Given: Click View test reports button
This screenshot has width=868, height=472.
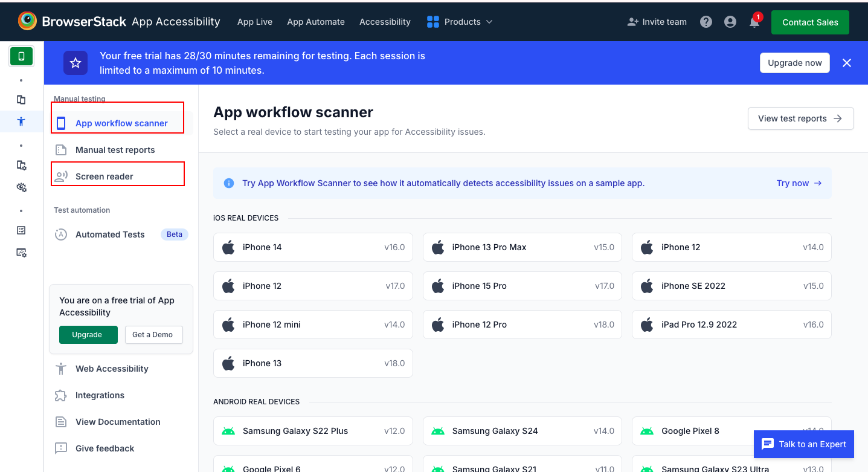Looking at the screenshot, I should point(801,118).
